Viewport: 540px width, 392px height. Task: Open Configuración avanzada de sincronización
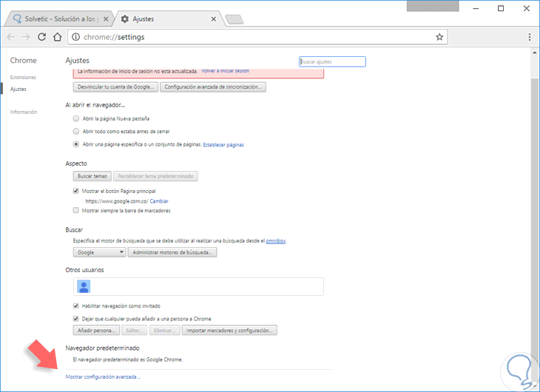(213, 87)
